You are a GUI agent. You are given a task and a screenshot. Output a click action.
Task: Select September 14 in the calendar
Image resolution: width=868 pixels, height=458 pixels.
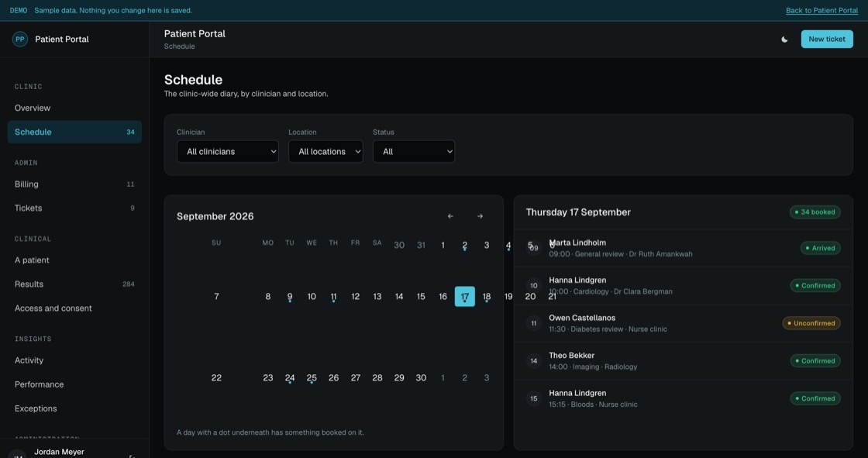coord(399,297)
